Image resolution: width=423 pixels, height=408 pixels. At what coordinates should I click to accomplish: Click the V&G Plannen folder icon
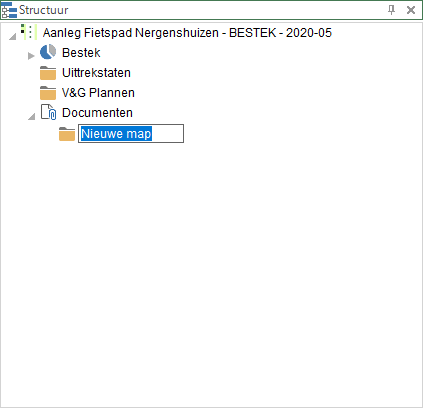(48, 93)
